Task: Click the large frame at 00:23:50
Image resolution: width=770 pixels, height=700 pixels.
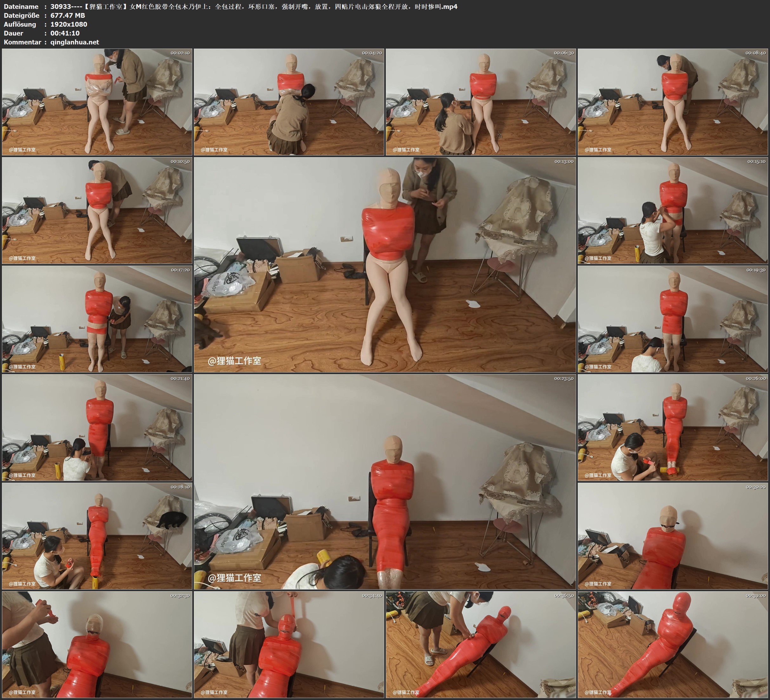Action: point(385,481)
